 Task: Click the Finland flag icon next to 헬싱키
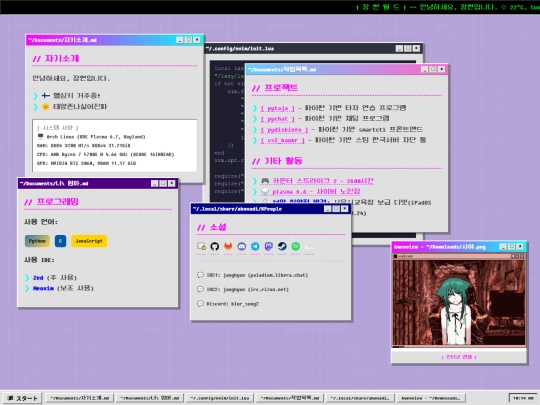coord(45,95)
